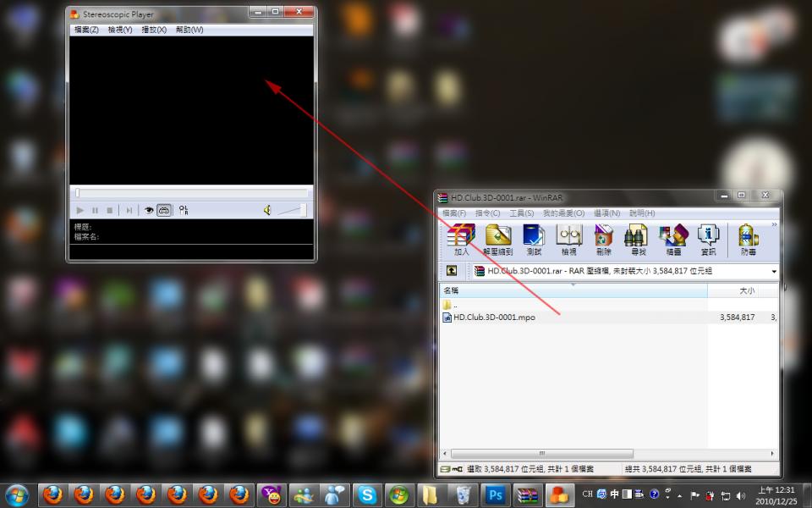Open the taskbar clock showing 上午 12:31
Image resolution: width=812 pixels, height=508 pixels.
[776, 495]
